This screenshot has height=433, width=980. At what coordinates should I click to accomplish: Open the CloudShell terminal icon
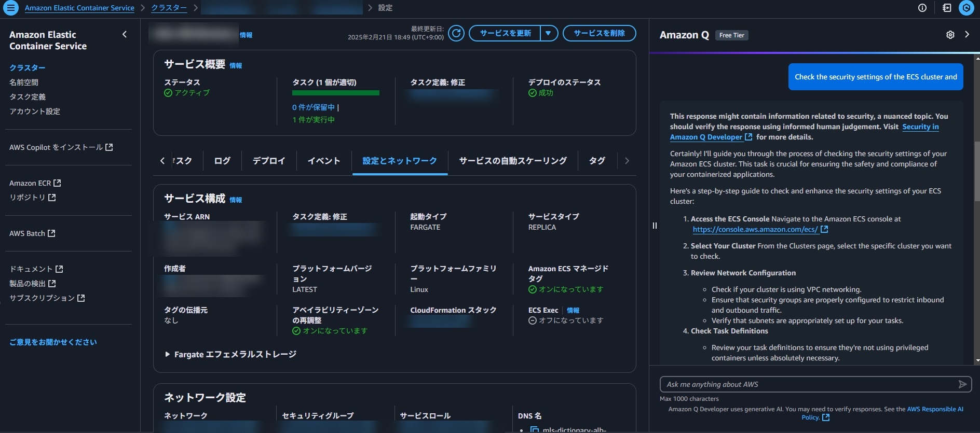(x=947, y=8)
